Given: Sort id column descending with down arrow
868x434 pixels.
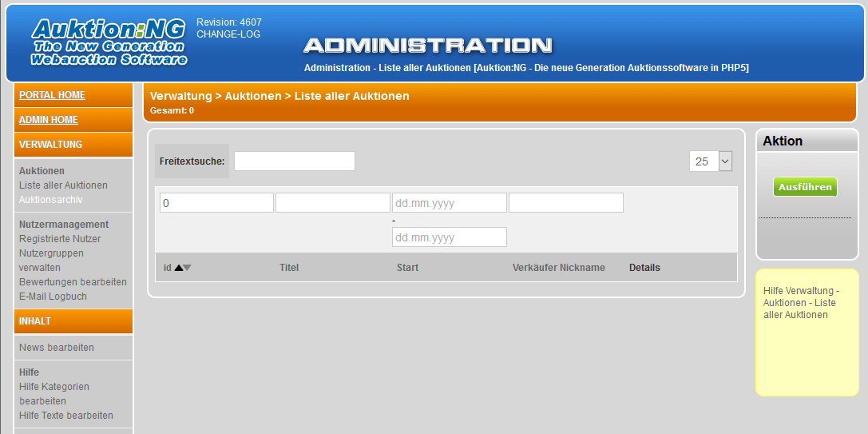Looking at the screenshot, I should point(187,268).
